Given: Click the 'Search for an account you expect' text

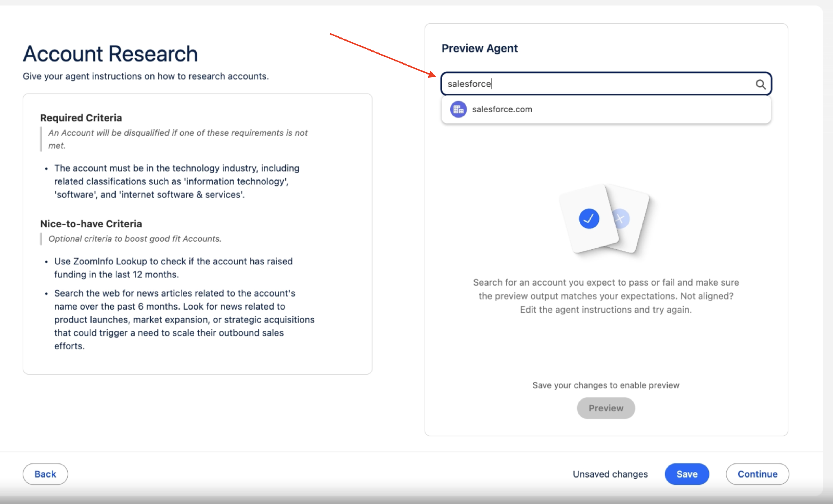Looking at the screenshot, I should (x=606, y=296).
